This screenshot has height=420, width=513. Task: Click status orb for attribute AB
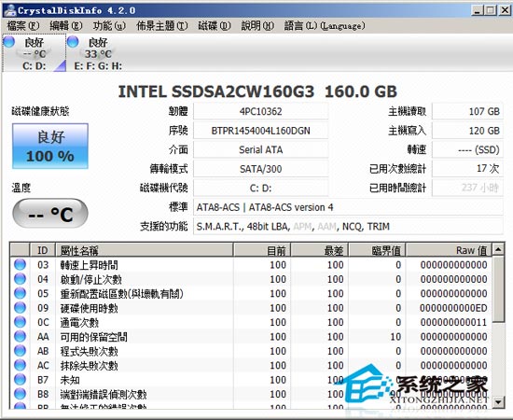click(20, 351)
